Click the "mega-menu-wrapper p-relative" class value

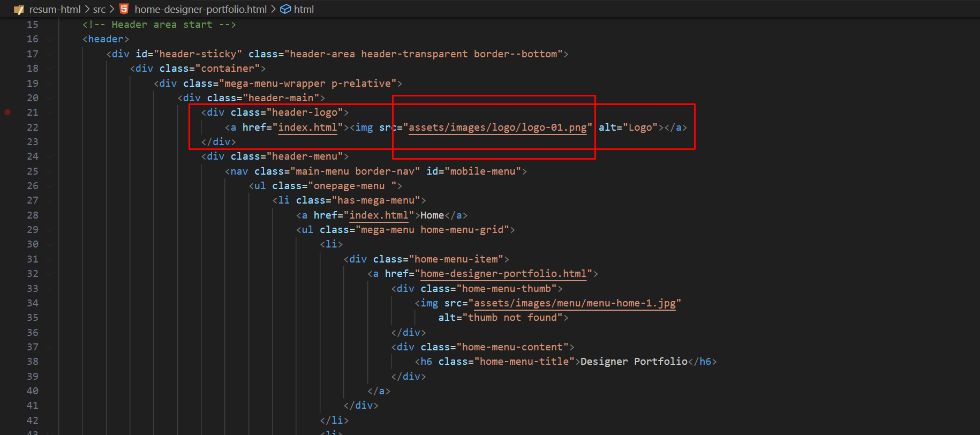point(307,84)
